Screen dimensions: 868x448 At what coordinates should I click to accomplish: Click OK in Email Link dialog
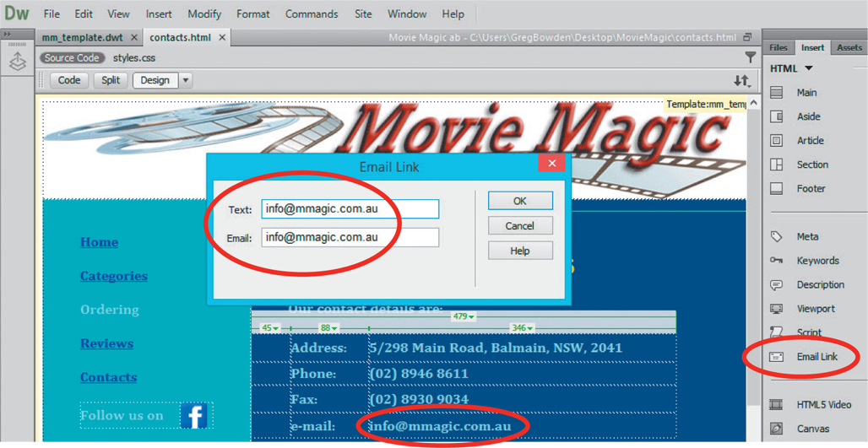520,201
